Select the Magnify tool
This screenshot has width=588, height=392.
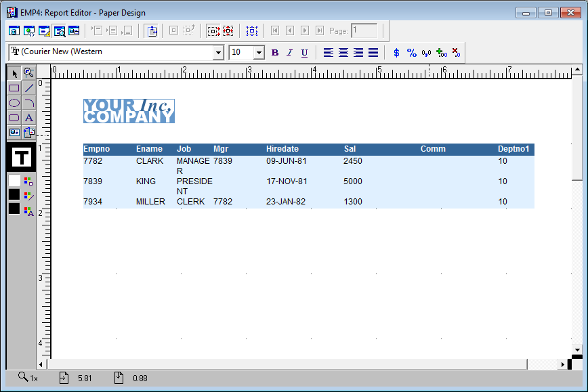29,73
